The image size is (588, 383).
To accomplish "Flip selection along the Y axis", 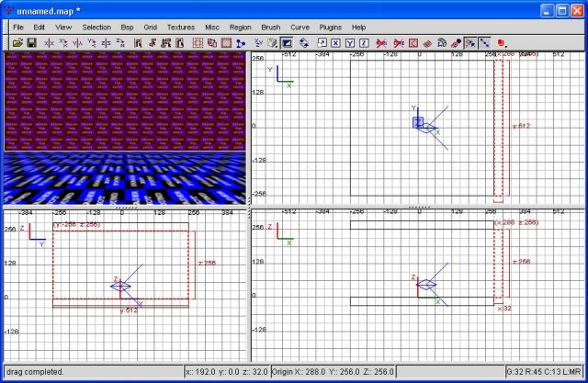I will tap(77, 43).
